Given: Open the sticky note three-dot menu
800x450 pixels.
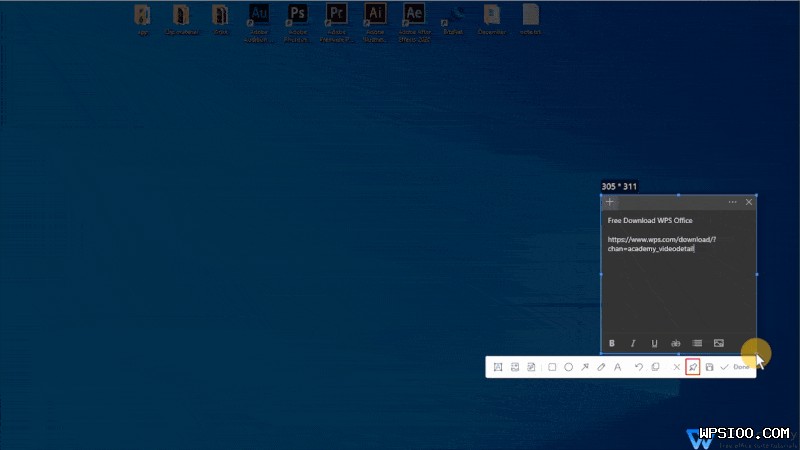Looking at the screenshot, I should (x=732, y=202).
